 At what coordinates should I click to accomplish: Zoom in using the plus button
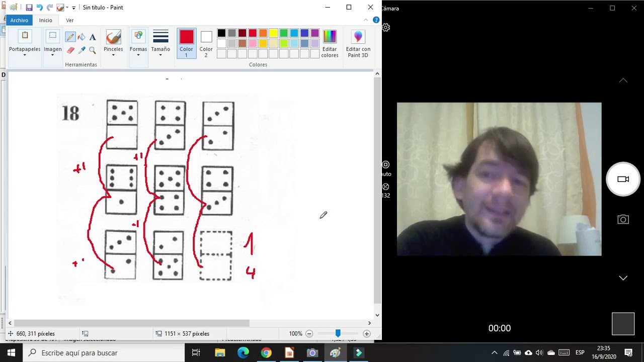[x=367, y=333]
